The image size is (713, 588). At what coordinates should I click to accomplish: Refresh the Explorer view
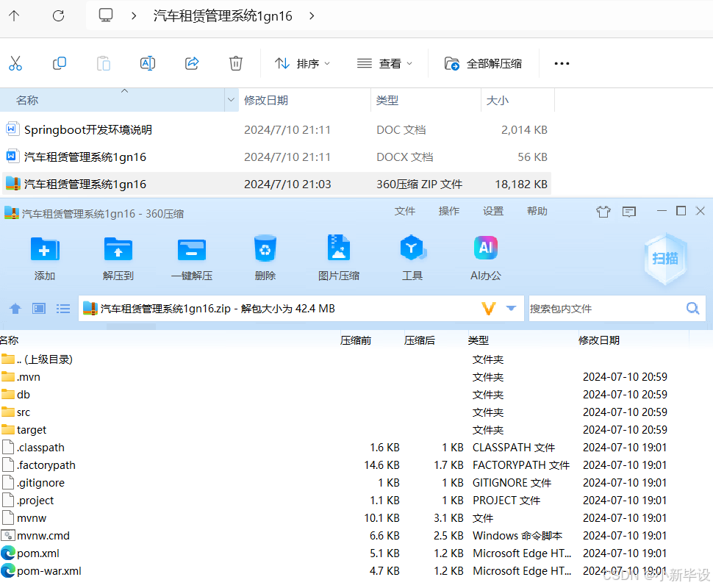[58, 15]
